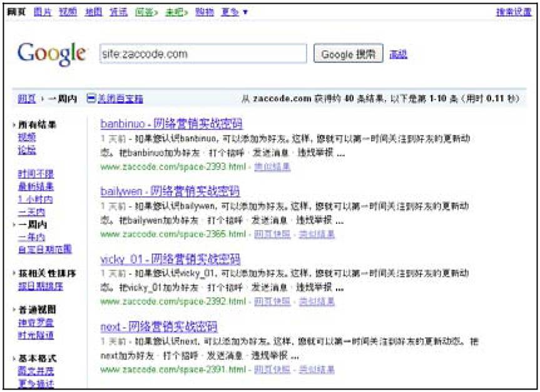This screenshot has height=392, width=540.
Task: Open 搜索设置 at the top right
Action: click(x=514, y=12)
